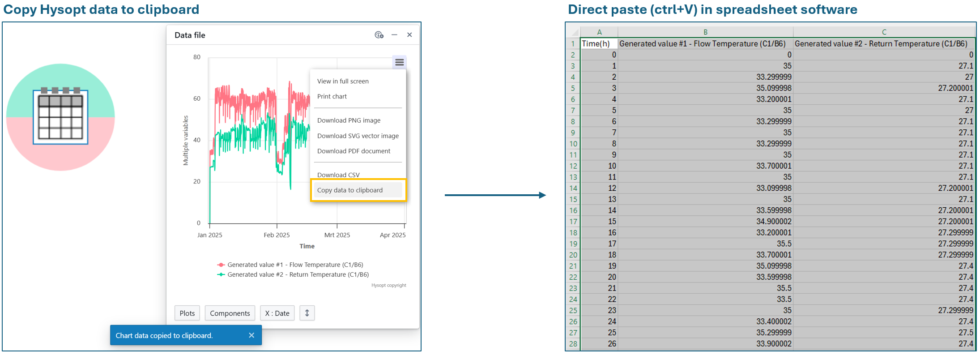
Task: Click View in full screen
Action: (343, 81)
